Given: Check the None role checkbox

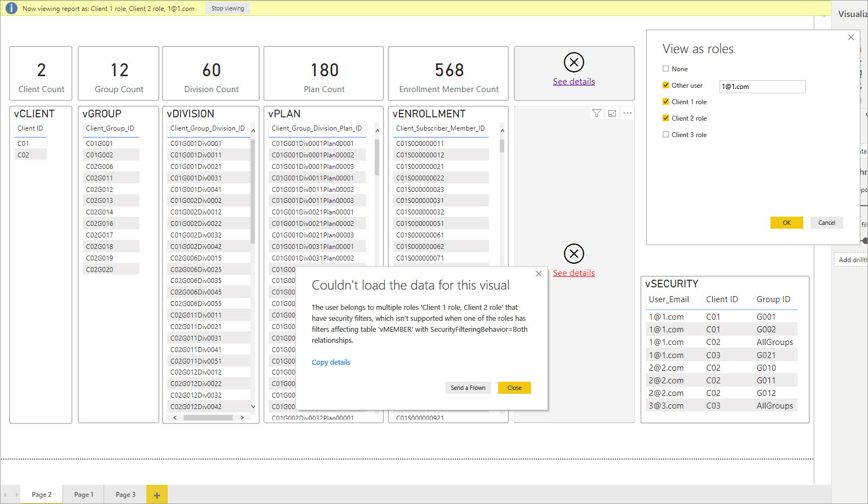Looking at the screenshot, I should pyautogui.click(x=666, y=69).
